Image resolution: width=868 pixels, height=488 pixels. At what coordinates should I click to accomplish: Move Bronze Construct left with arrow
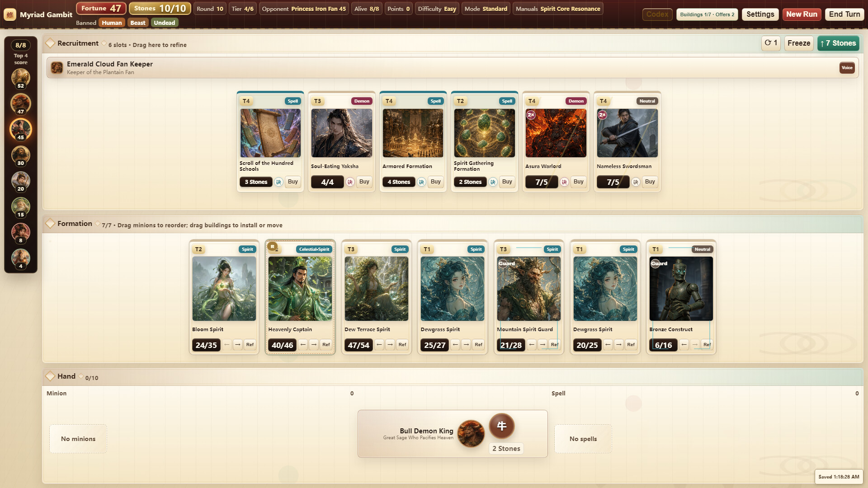[684, 345]
